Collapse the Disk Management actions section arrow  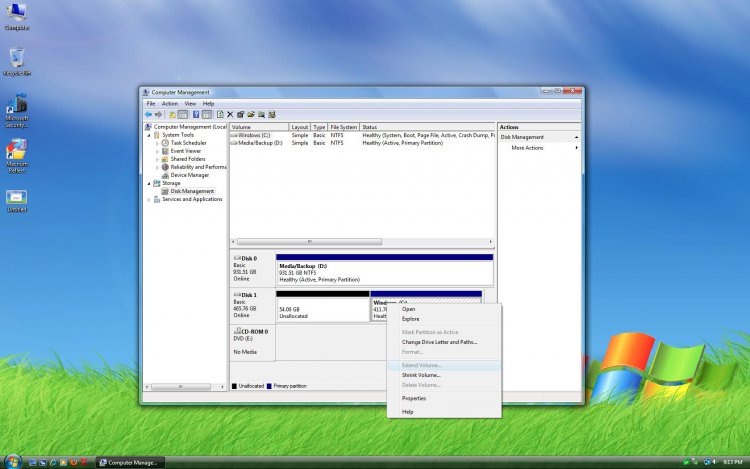pos(576,137)
